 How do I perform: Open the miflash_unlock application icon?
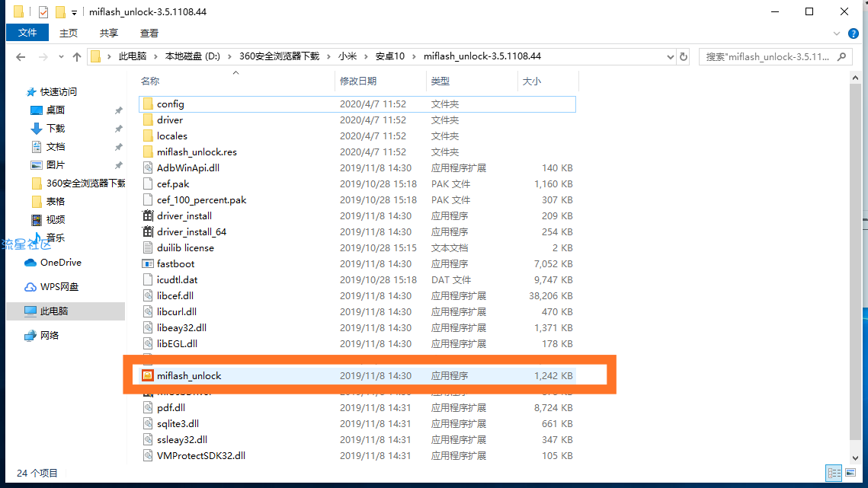(x=147, y=375)
